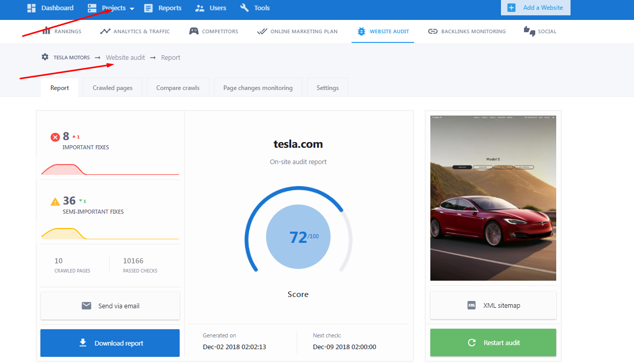
Task: Click the 36 Semi-Important Fixes count
Action: (69, 201)
